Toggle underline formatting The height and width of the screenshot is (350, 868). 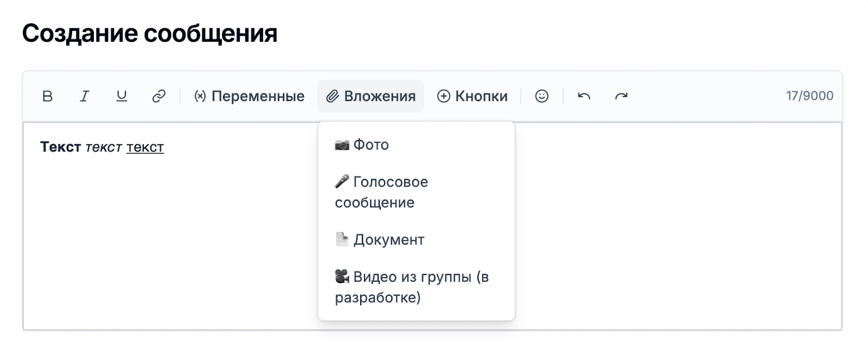(x=122, y=96)
